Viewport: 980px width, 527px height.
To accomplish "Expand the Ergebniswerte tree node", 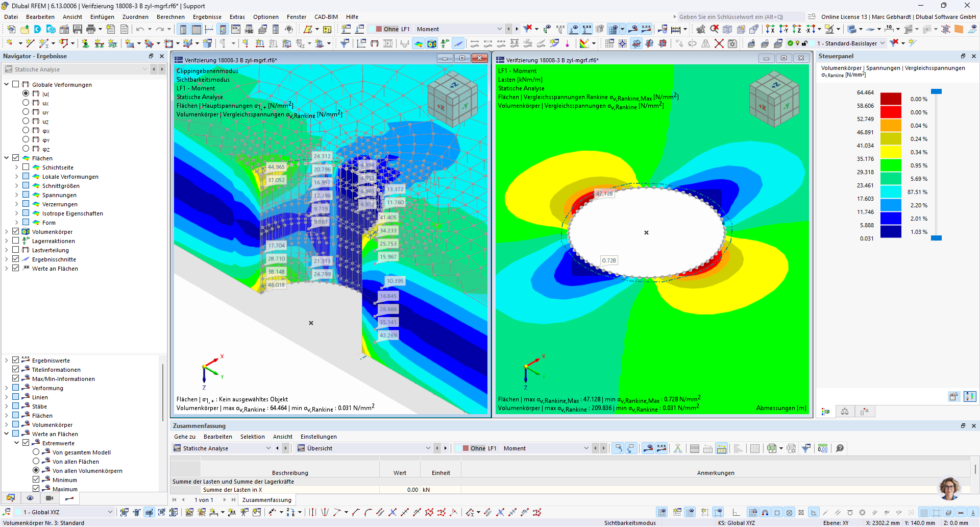I will click(x=7, y=361).
